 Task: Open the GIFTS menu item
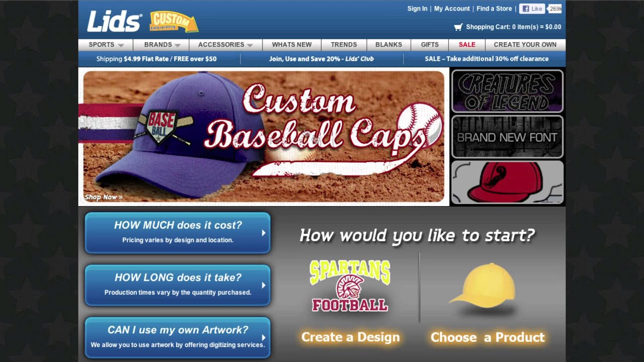click(x=430, y=45)
